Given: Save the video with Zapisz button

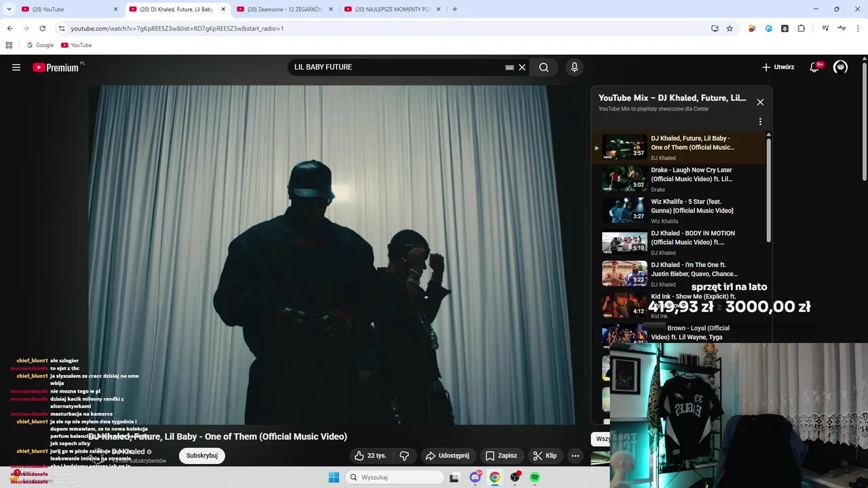Looking at the screenshot, I should (x=501, y=455).
